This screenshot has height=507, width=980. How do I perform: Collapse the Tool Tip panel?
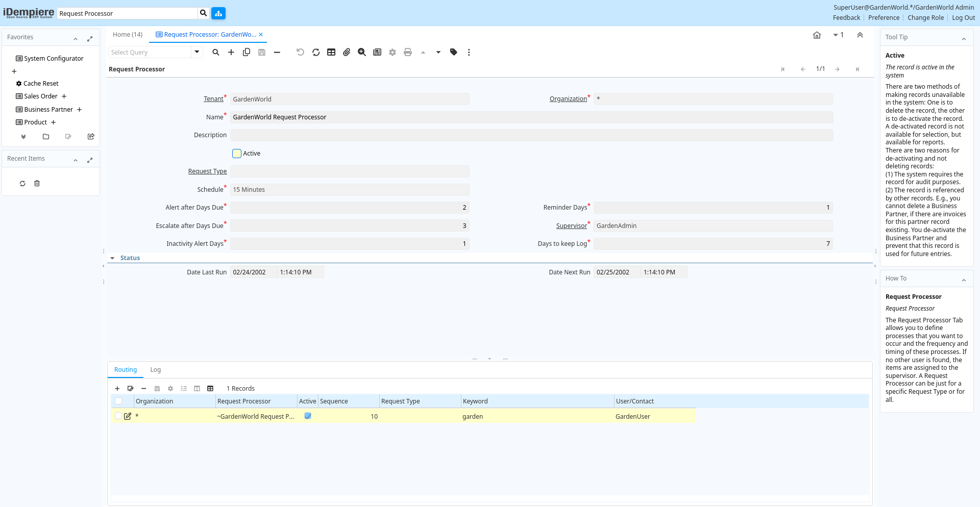pos(964,38)
